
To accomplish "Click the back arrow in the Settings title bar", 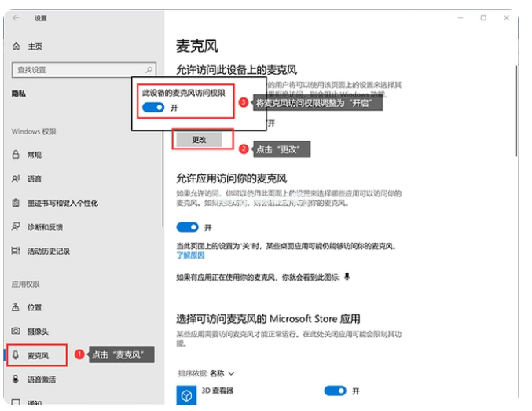I will pyautogui.click(x=16, y=17).
